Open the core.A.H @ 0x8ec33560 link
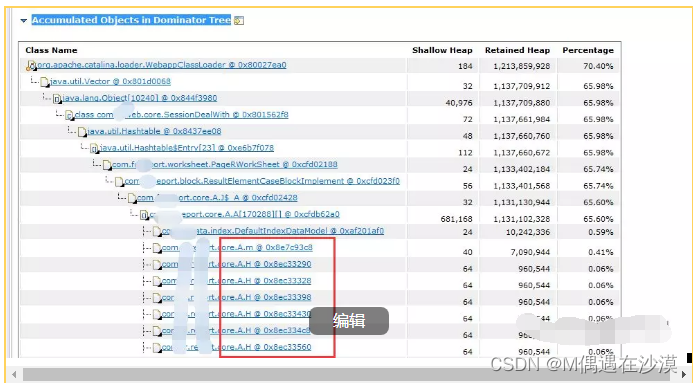The width and height of the screenshot is (693, 383). (x=236, y=347)
